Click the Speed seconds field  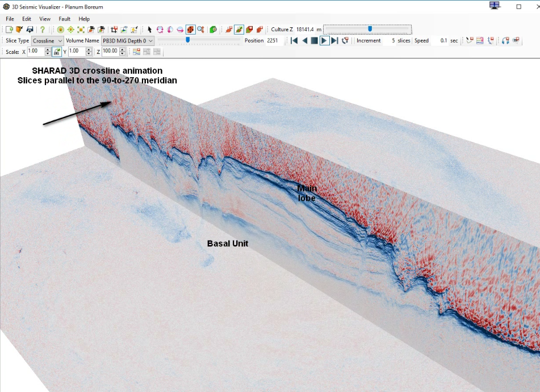pos(440,41)
